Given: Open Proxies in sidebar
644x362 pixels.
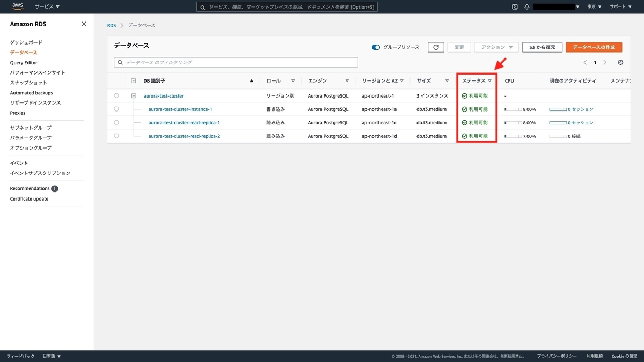Looking at the screenshot, I should tap(18, 113).
